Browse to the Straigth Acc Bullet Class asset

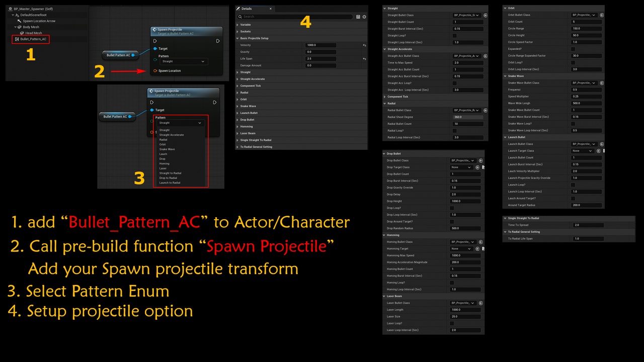tap(486, 56)
